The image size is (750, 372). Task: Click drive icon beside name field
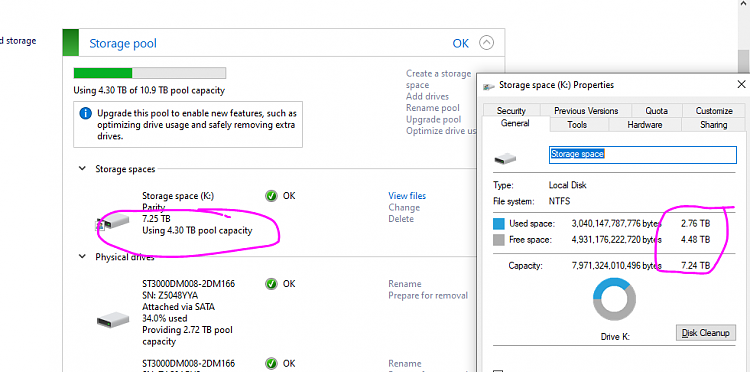click(505, 158)
